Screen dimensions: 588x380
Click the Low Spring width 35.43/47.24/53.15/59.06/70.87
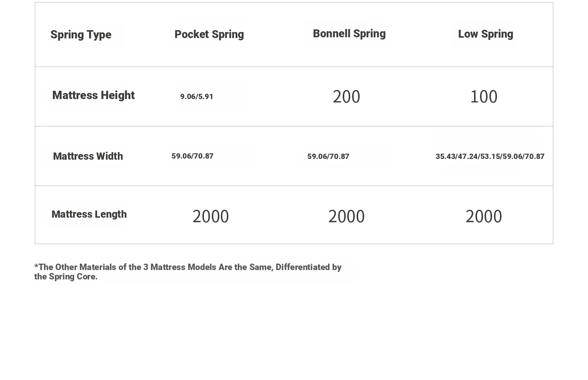(x=490, y=156)
